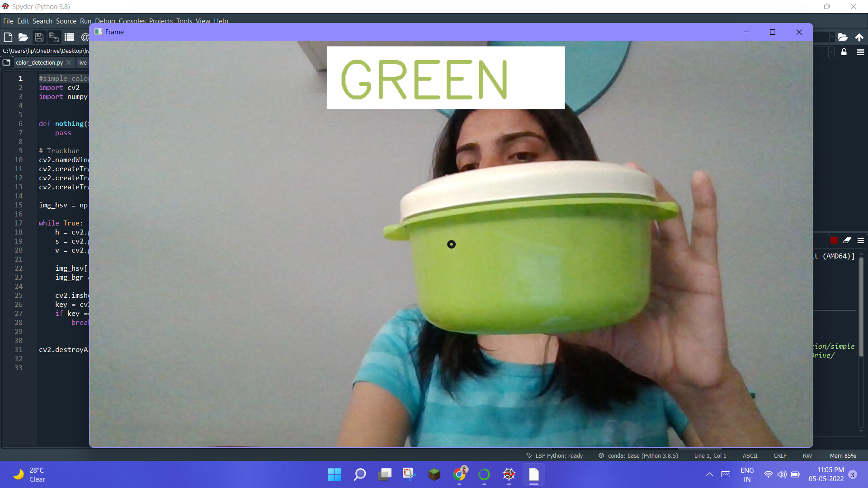Stop the running kernel with the red square
Screen dimensions: 868x488
coord(834,240)
